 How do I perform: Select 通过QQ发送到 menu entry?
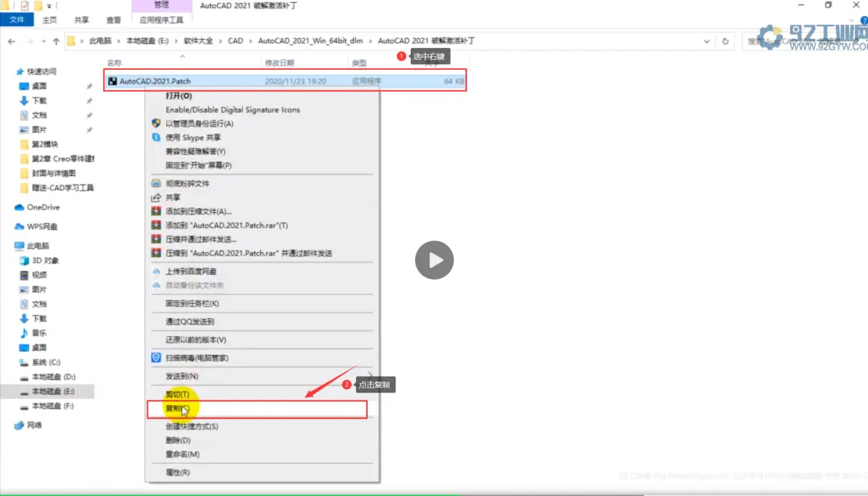pyautogui.click(x=189, y=322)
